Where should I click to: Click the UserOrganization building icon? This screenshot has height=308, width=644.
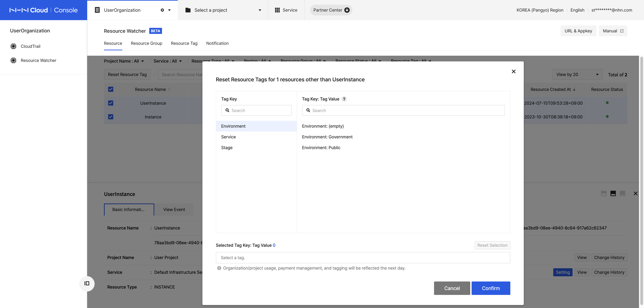(97, 10)
